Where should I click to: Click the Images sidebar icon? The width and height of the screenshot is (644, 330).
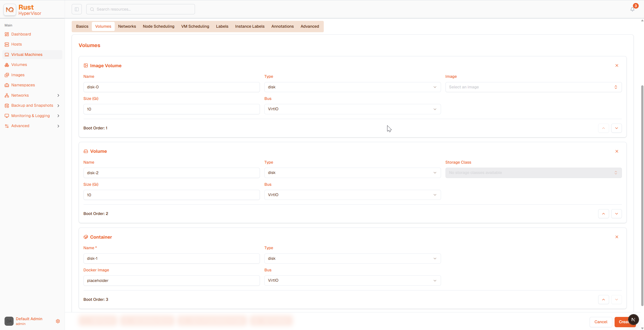pyautogui.click(x=7, y=75)
